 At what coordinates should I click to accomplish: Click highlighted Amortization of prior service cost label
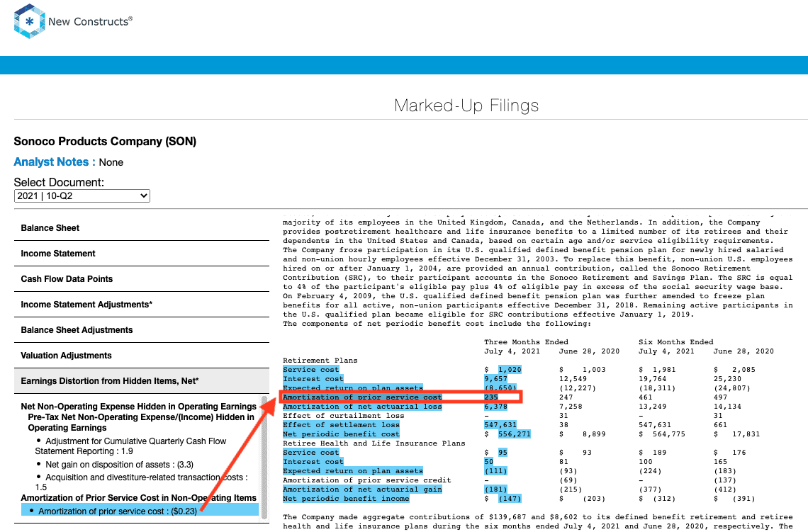pos(362,397)
